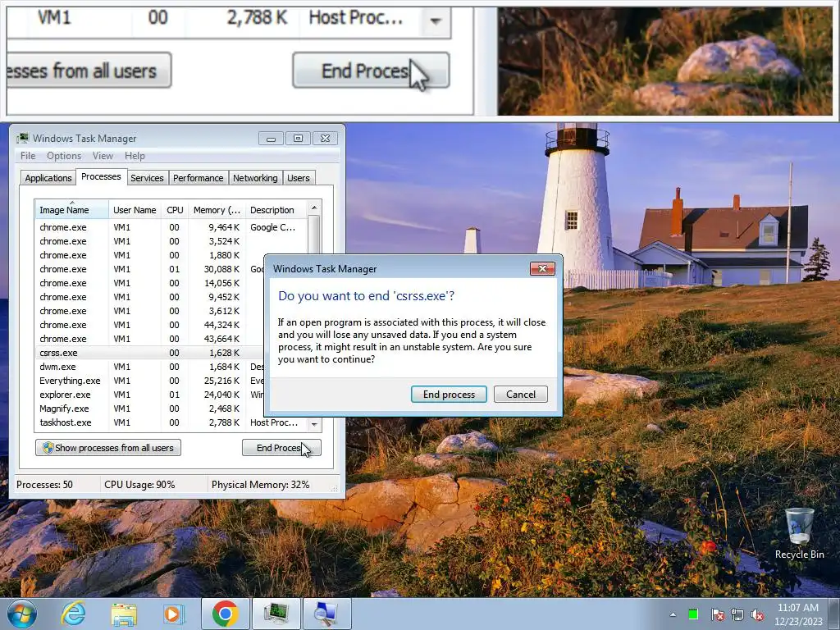Image resolution: width=840 pixels, height=630 pixels.
Task: Open the View menu
Action: click(x=103, y=156)
